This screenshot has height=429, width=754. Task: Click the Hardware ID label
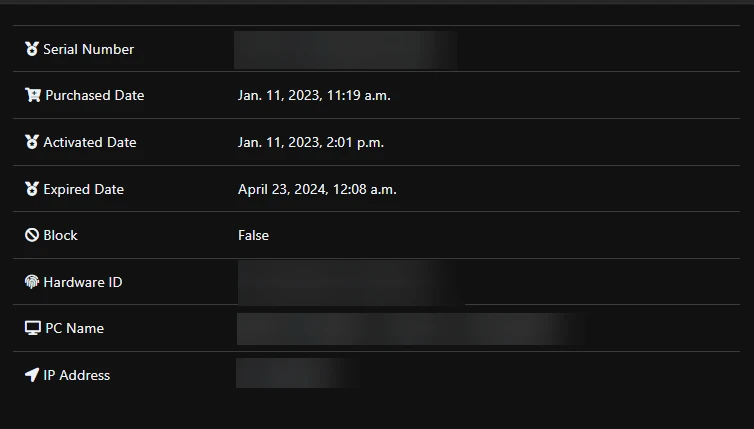(x=82, y=282)
